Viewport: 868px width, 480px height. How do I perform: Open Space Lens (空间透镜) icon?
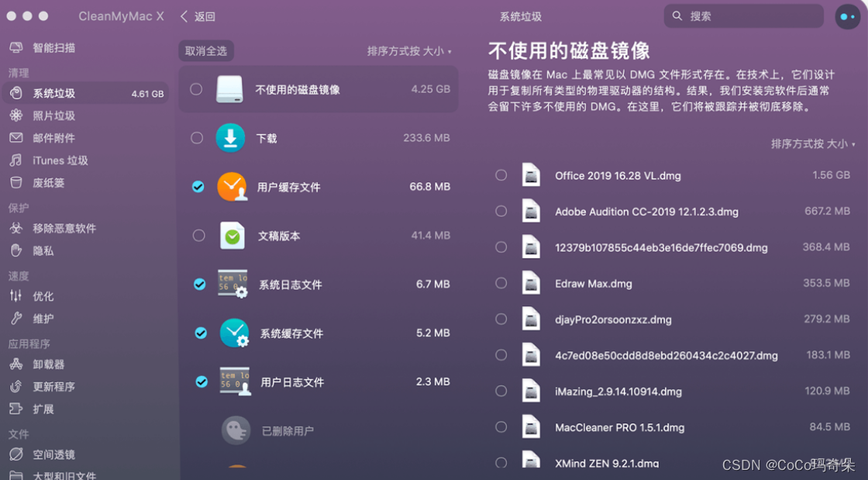16,454
